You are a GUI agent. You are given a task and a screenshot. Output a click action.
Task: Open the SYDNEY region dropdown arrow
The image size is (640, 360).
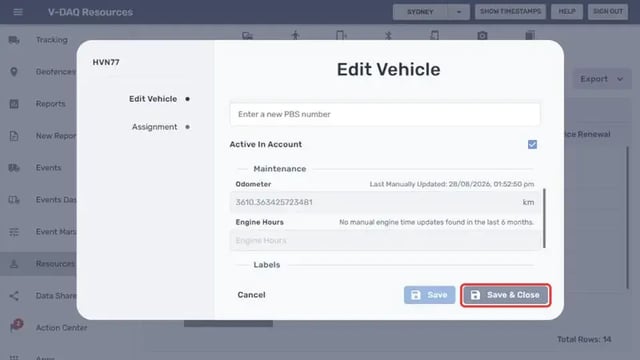point(458,12)
